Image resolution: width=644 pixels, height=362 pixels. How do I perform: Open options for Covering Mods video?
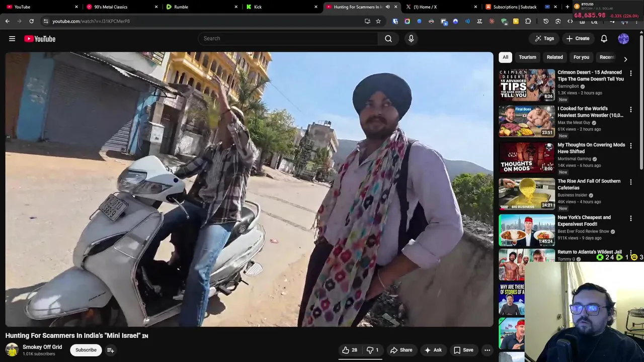pos(631,146)
